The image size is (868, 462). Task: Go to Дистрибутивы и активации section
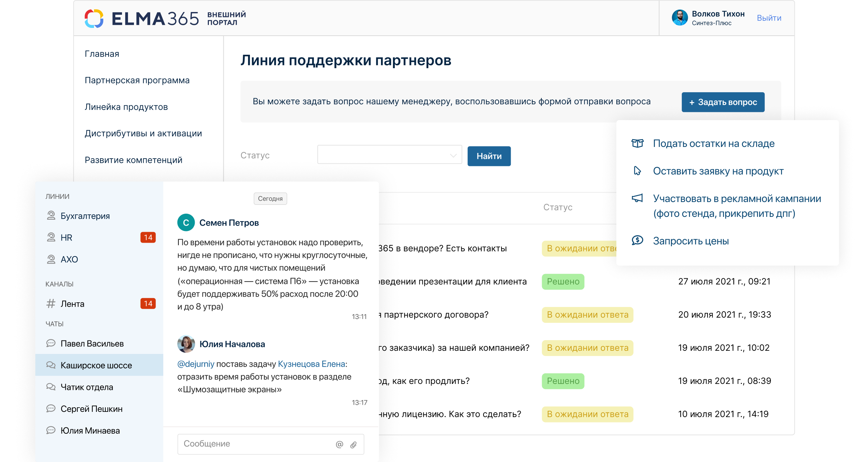tap(143, 134)
